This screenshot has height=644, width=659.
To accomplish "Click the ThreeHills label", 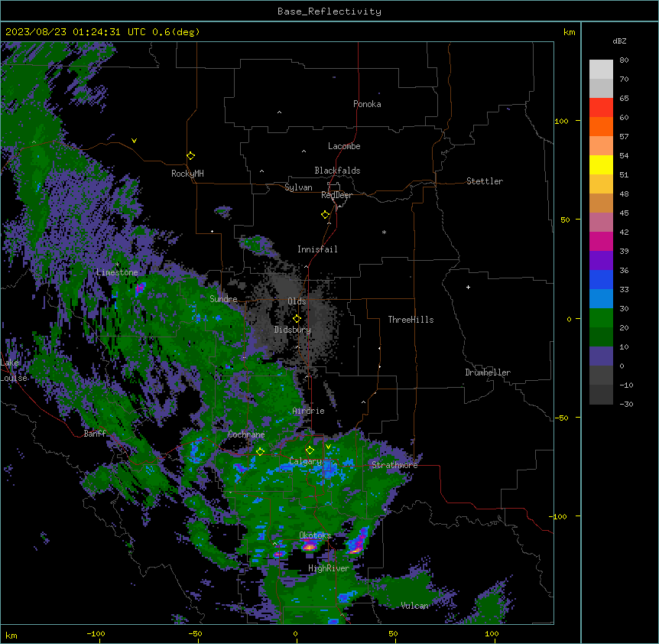I will pyautogui.click(x=411, y=320).
